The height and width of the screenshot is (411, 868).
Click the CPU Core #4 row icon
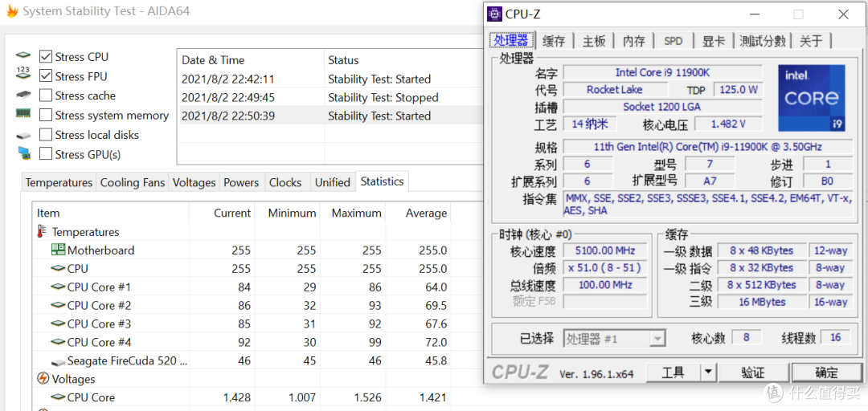pyautogui.click(x=58, y=342)
